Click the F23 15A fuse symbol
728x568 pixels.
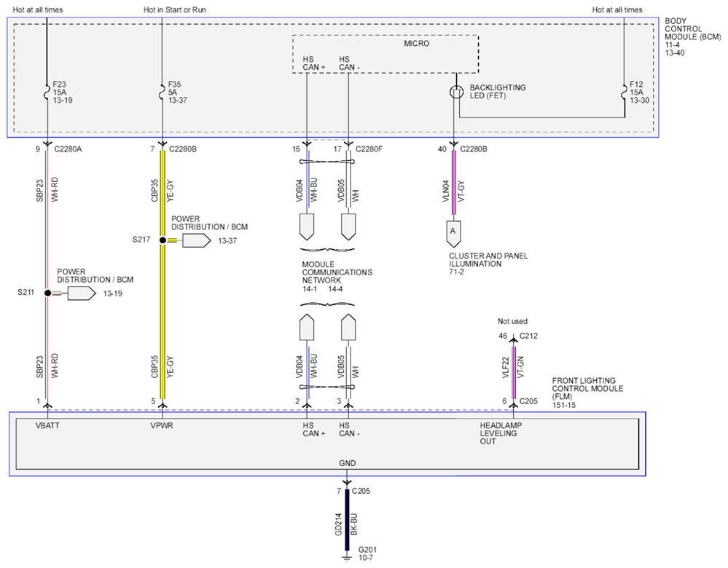point(47,92)
